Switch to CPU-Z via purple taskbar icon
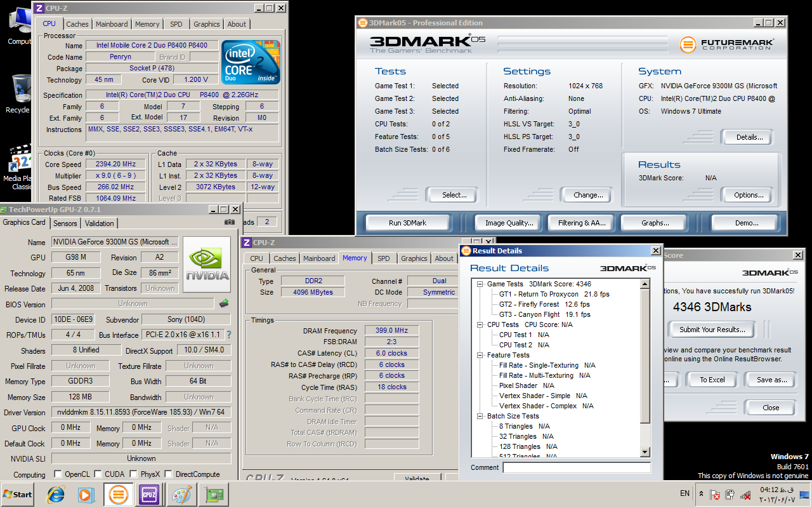 149,495
